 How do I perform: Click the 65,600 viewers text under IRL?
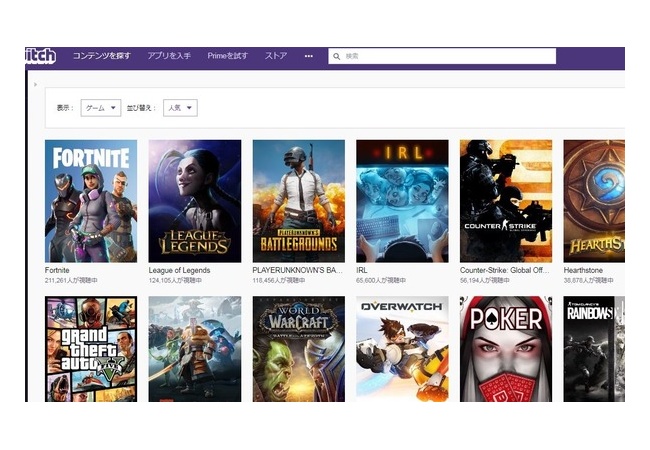click(381, 281)
